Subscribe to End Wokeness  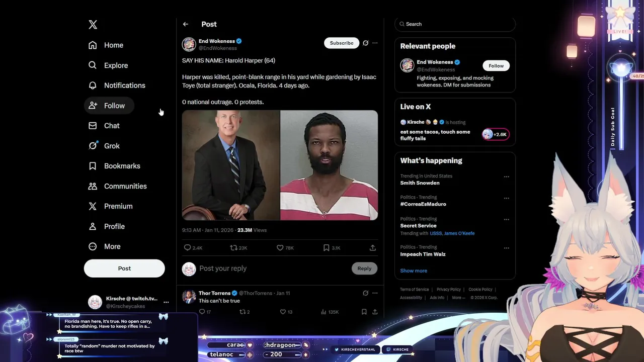coord(342,43)
